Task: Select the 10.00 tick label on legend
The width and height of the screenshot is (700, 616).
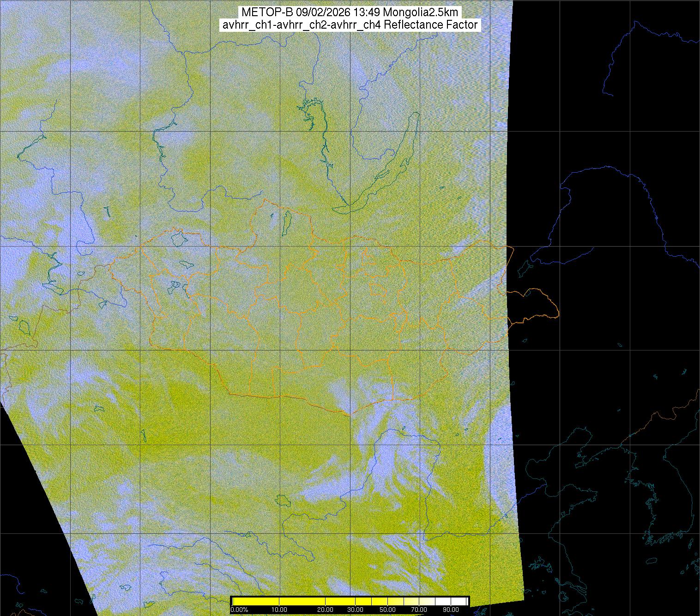Action: click(x=280, y=610)
